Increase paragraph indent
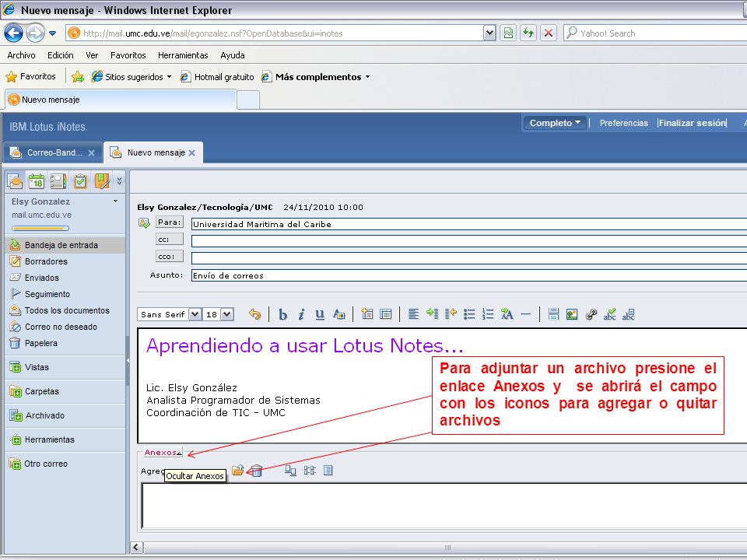This screenshot has height=560, width=747. pos(432,314)
